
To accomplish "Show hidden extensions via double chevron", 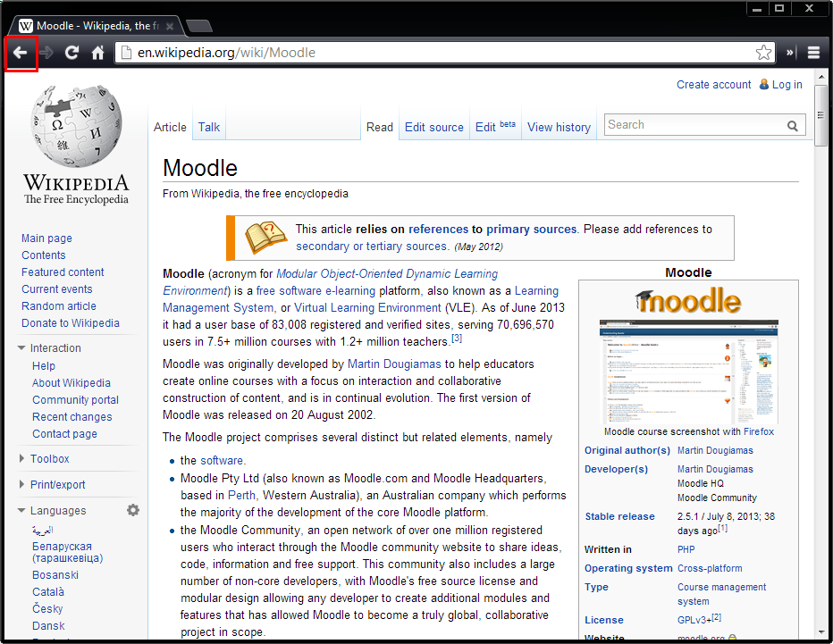I will pos(790,53).
